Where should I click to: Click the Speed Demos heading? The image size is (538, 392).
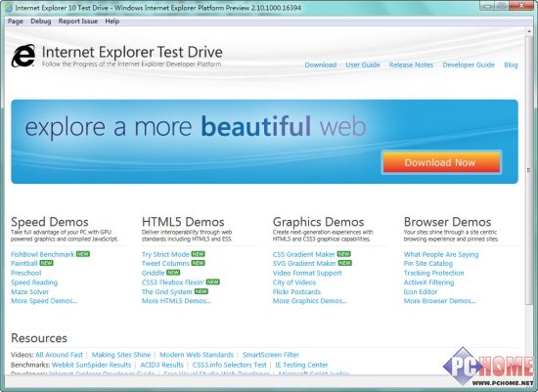50,222
